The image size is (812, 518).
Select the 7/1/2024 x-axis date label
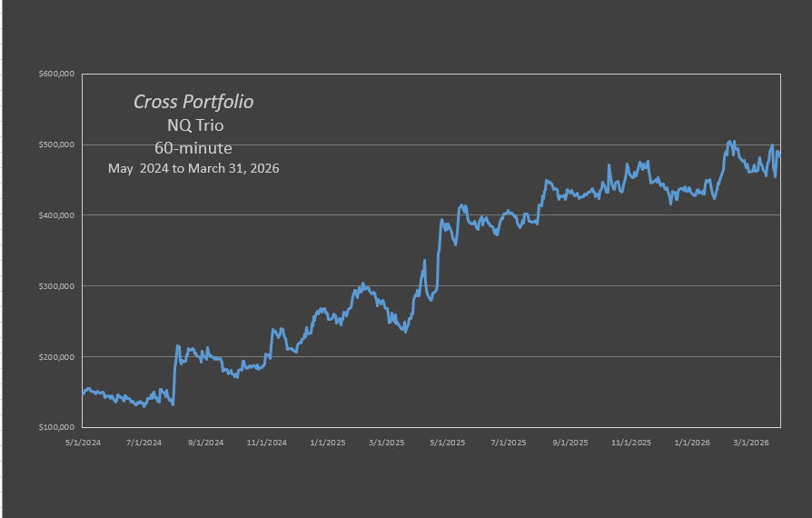144,443
